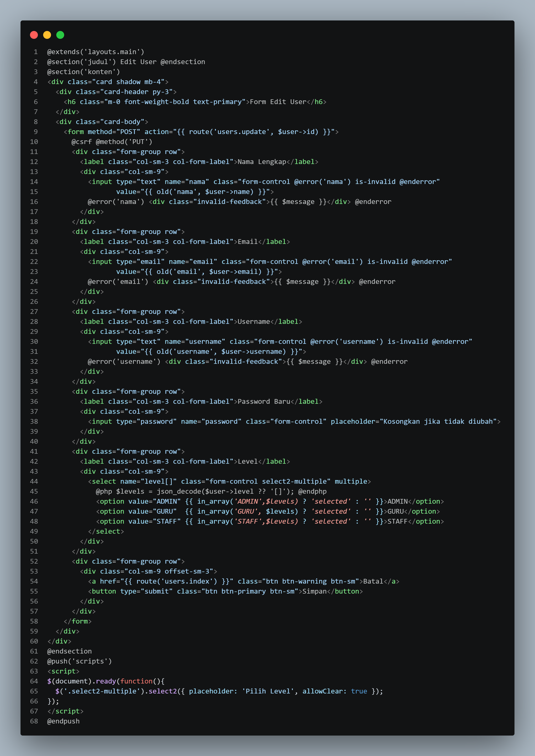535x756 pixels.
Task: Click the '@endpush' line
Action: pos(64,721)
